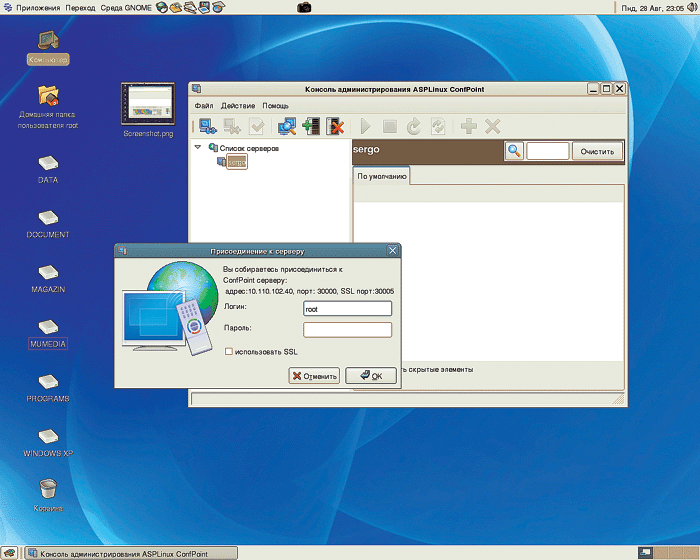The image size is (700, 560).
Task: Open the Действие menu
Action: (x=238, y=106)
